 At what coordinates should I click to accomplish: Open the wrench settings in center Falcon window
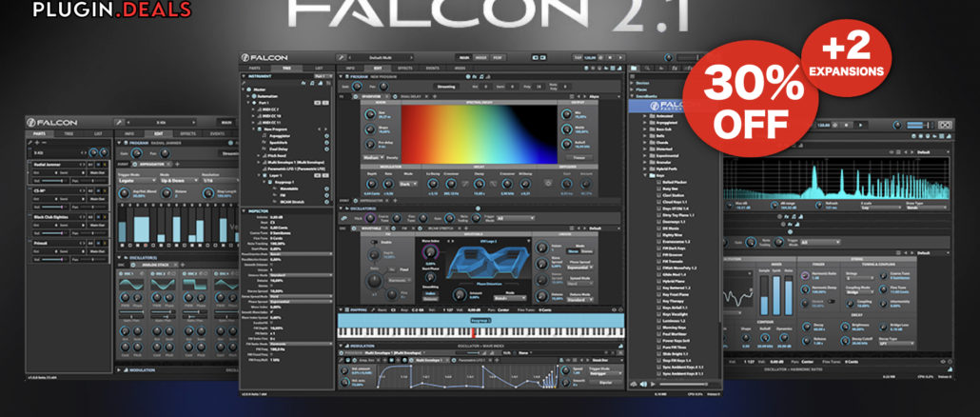343,57
